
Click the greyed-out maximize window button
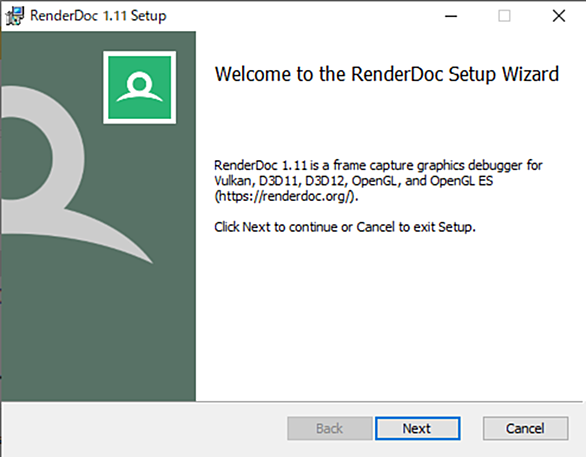click(x=504, y=16)
